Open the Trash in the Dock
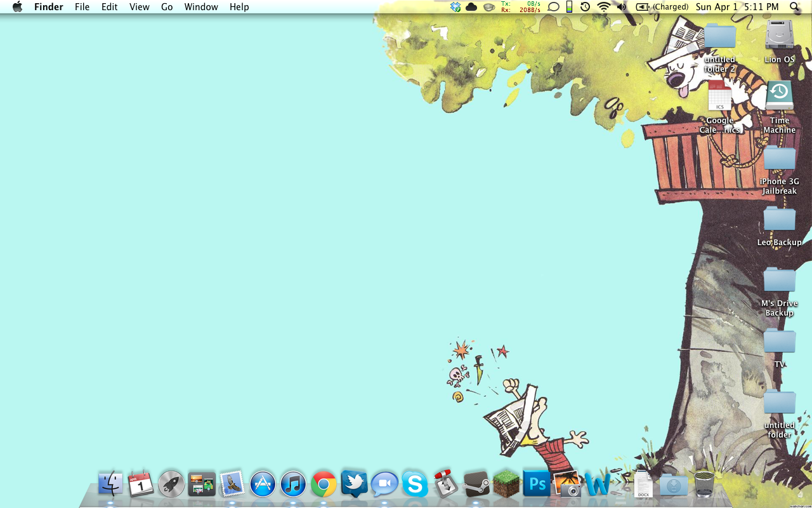Screen dimensions: 812x508 (x=704, y=484)
